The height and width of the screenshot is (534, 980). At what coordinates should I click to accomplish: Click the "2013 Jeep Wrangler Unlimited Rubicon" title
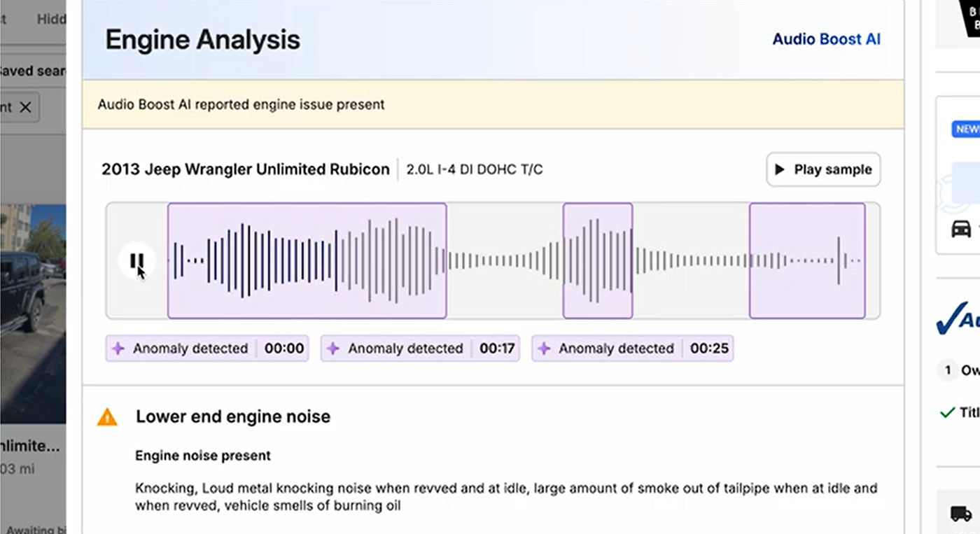click(x=246, y=169)
